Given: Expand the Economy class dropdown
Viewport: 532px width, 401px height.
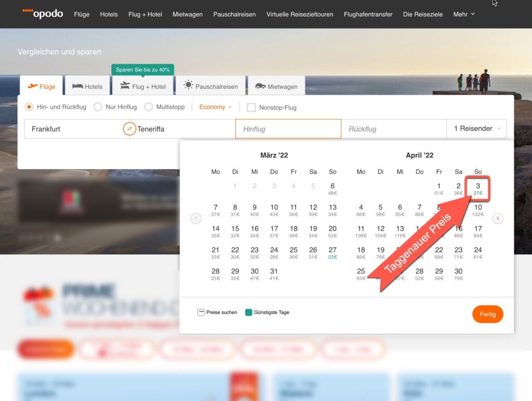Looking at the screenshot, I should point(215,107).
